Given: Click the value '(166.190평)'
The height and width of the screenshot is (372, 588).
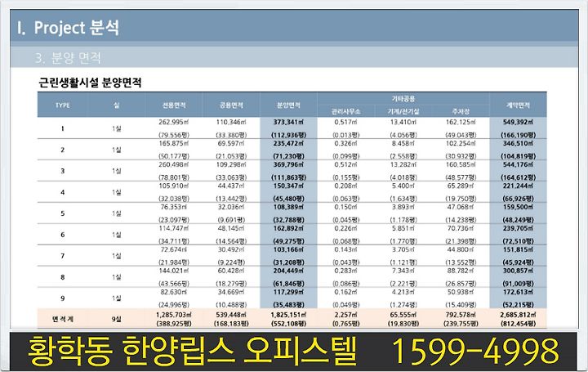Looking at the screenshot, I should click(519, 135).
